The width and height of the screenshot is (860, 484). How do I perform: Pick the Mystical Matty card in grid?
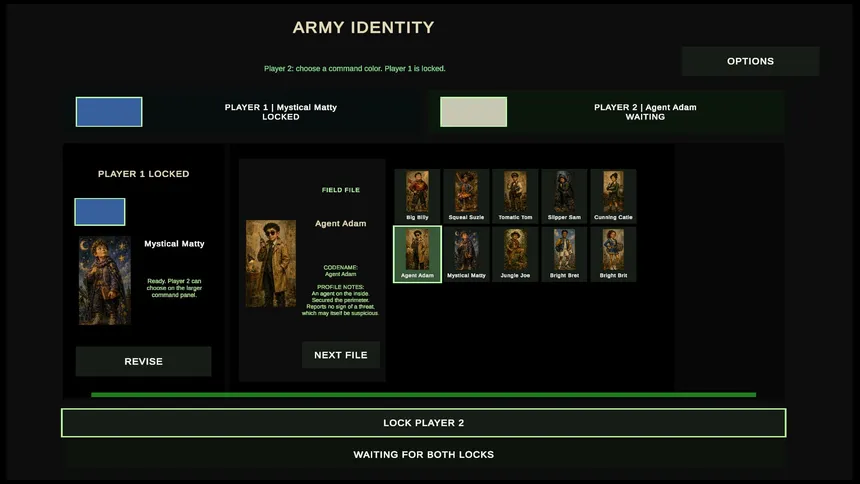[x=466, y=254]
